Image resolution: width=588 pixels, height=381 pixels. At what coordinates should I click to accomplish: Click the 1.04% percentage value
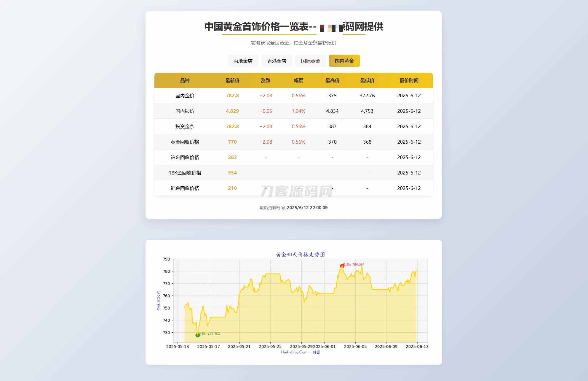[x=298, y=111]
